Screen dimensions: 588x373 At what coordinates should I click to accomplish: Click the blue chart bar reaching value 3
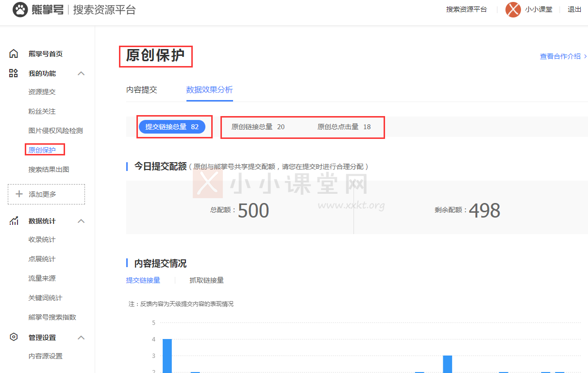pos(447,364)
